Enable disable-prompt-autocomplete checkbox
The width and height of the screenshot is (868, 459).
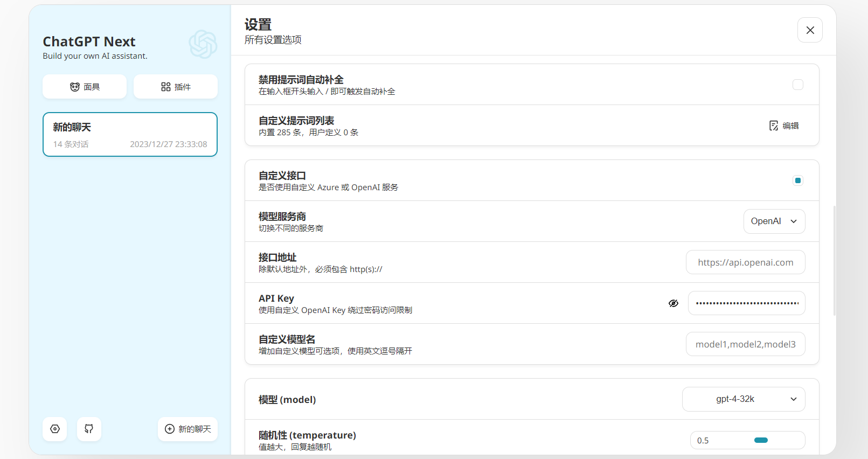798,85
